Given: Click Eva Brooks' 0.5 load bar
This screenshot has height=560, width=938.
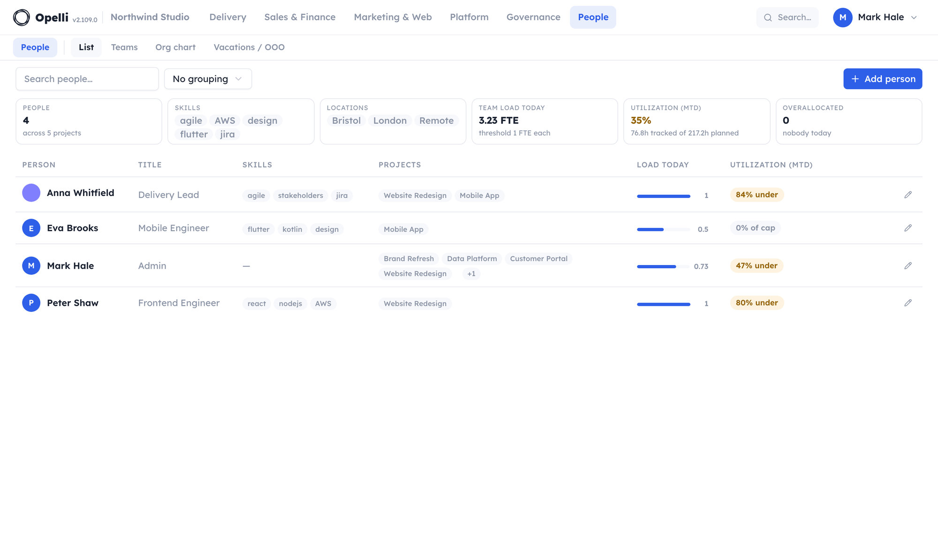Looking at the screenshot, I should (x=664, y=229).
